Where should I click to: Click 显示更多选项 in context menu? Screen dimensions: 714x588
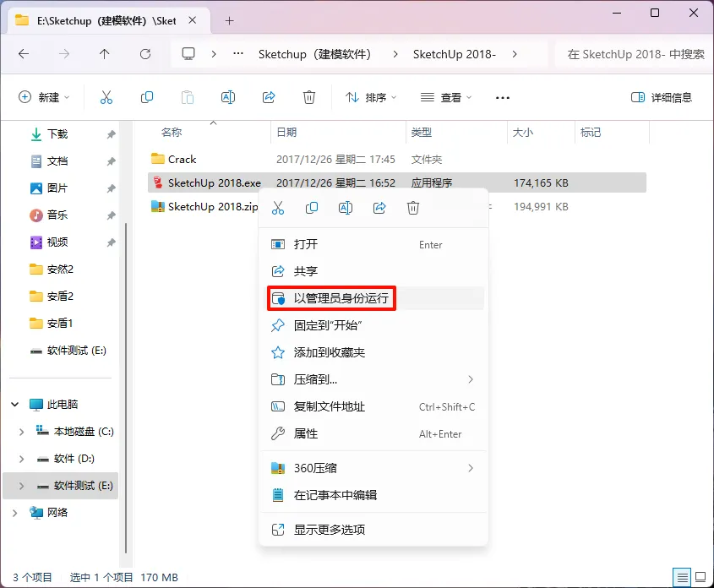[x=373, y=530]
